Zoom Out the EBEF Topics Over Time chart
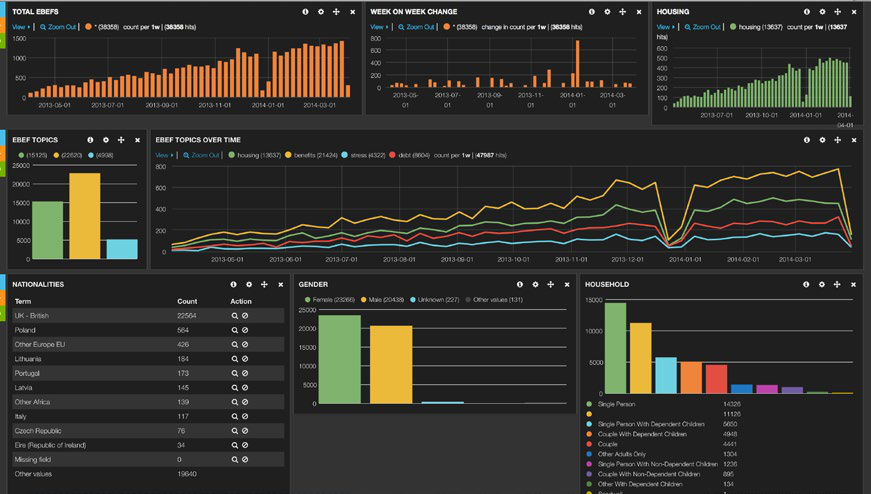This screenshot has height=494, width=871. [x=201, y=155]
